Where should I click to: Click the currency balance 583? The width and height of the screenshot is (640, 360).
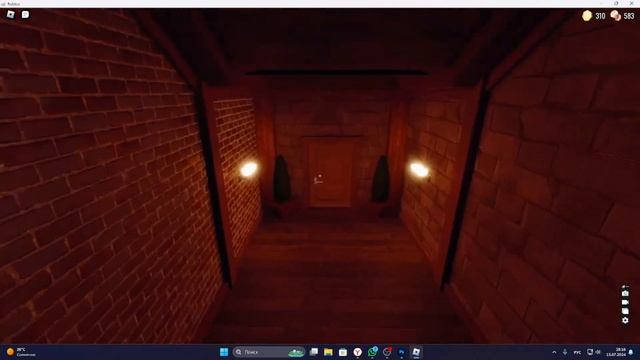click(x=629, y=16)
